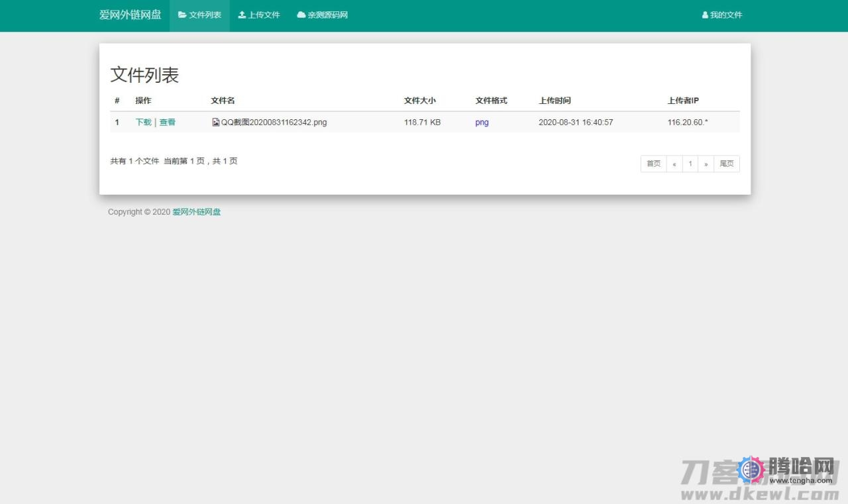Click the 操作 column header
This screenshot has height=504, width=848.
click(143, 101)
